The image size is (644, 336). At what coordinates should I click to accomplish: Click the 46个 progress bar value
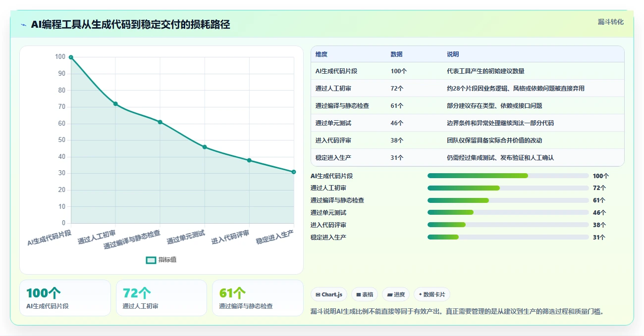[x=599, y=213]
